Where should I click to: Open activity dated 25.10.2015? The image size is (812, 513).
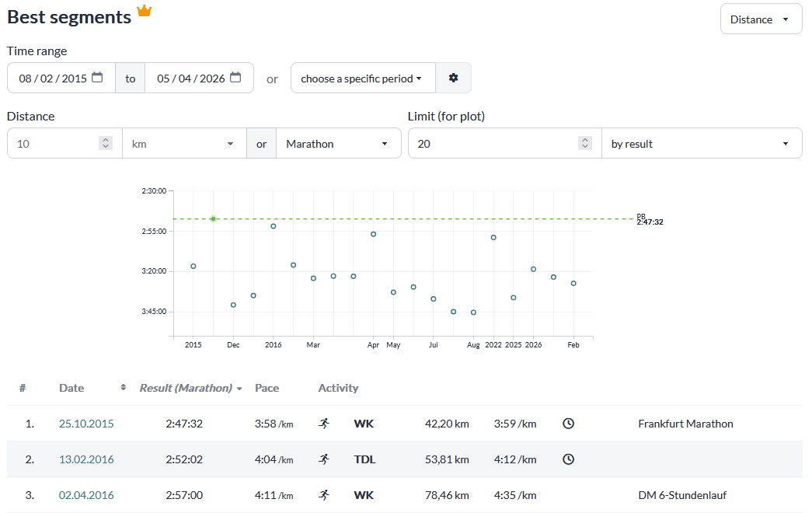click(x=86, y=424)
